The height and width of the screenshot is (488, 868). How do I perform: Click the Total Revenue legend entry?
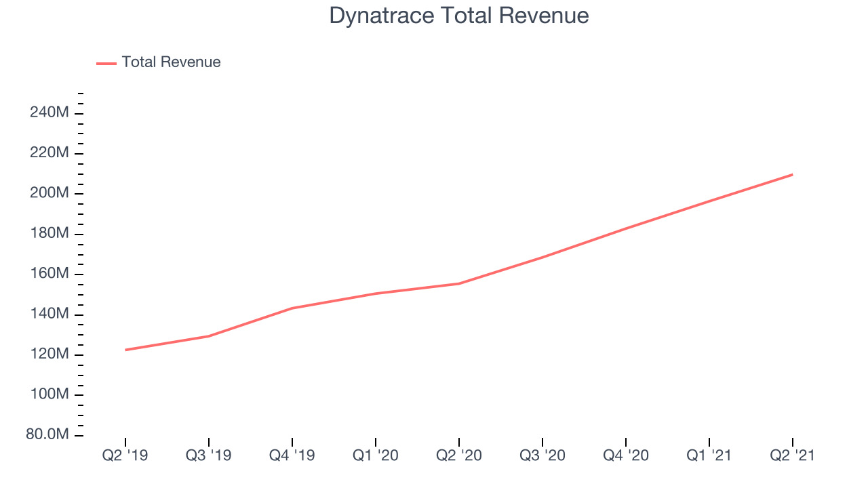point(159,62)
